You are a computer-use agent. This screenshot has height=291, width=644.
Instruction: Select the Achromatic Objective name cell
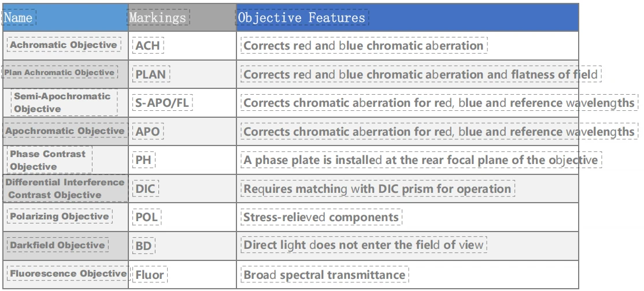click(64, 44)
